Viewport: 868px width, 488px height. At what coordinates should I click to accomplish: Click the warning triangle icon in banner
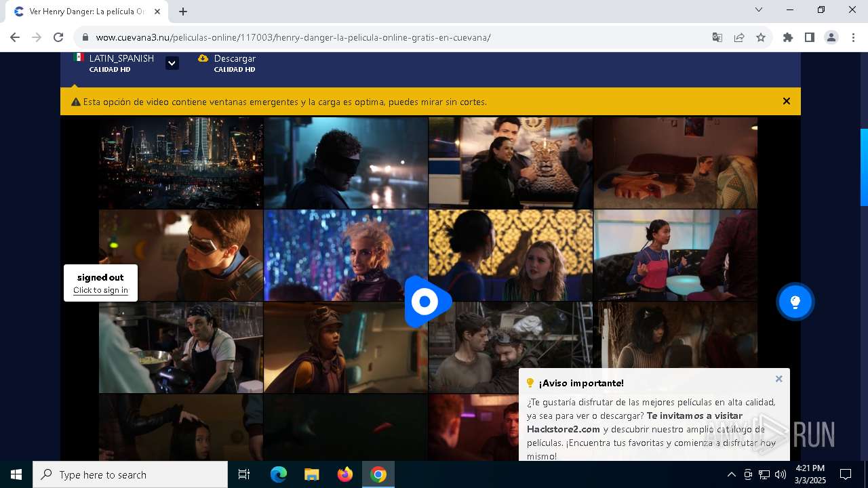tap(76, 102)
